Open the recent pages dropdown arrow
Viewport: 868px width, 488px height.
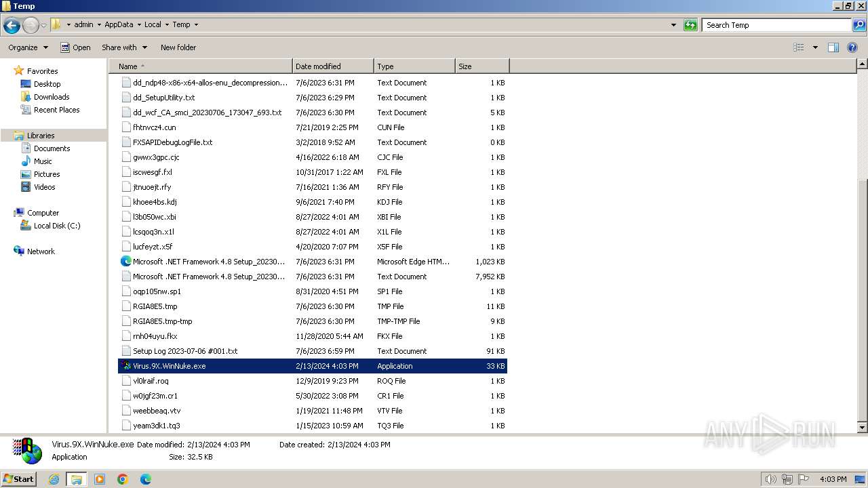pyautogui.click(x=43, y=26)
